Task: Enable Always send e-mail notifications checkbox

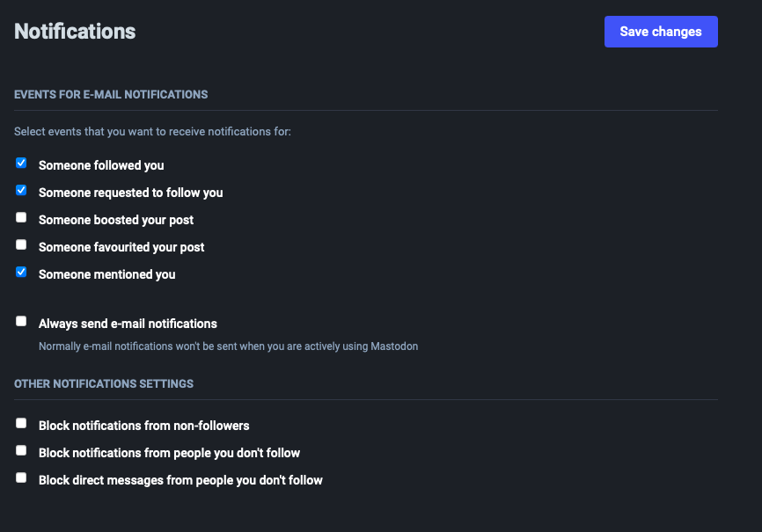Action: 21,321
